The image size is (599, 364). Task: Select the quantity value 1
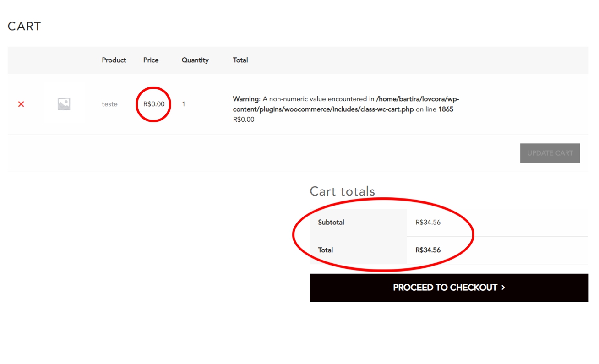pos(184,104)
